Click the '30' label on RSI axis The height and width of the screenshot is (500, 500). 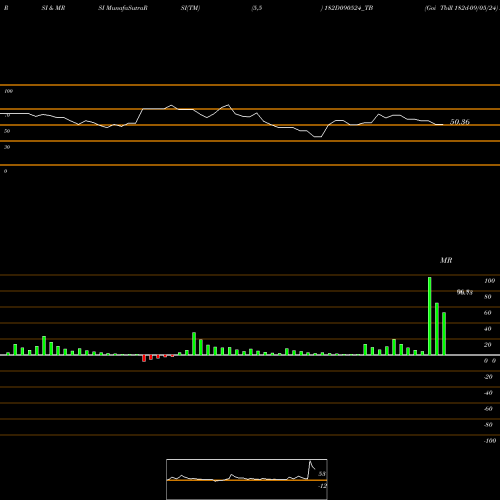(7, 147)
